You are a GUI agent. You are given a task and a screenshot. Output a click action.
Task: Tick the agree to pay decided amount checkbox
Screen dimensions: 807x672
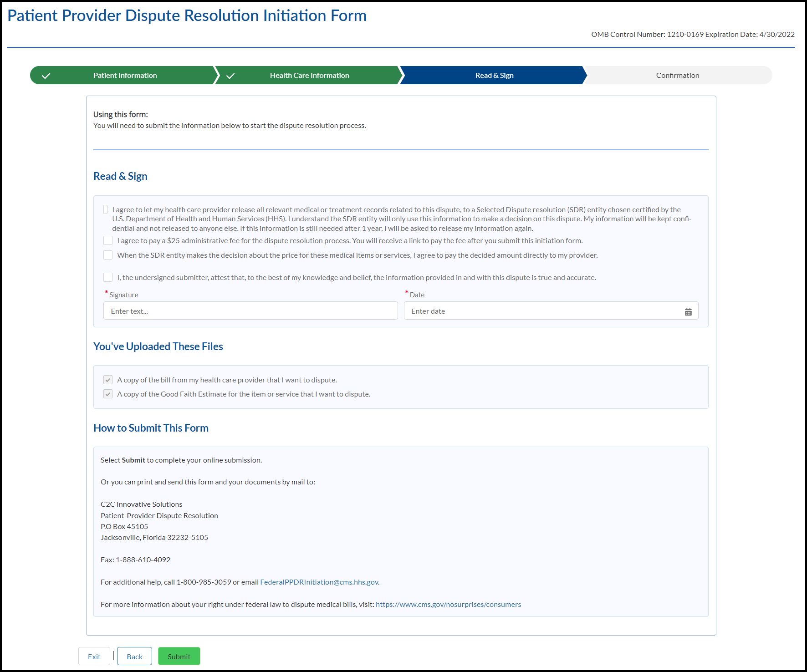[108, 255]
